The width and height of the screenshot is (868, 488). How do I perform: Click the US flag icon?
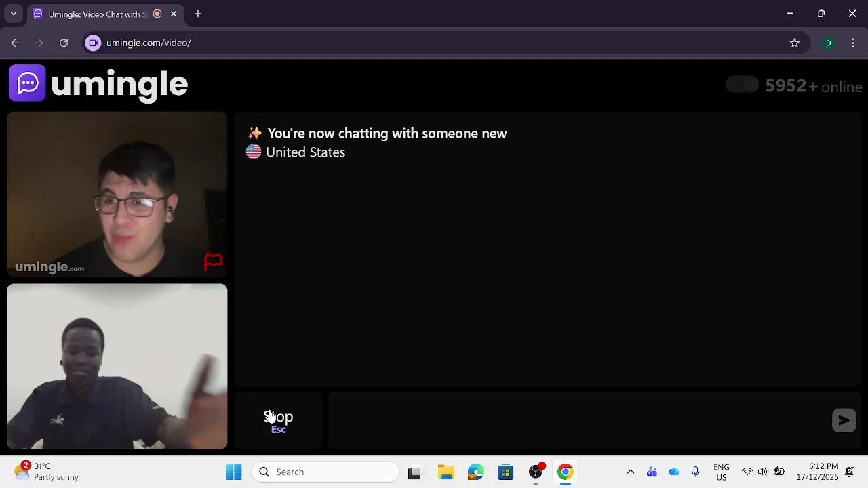click(x=254, y=152)
